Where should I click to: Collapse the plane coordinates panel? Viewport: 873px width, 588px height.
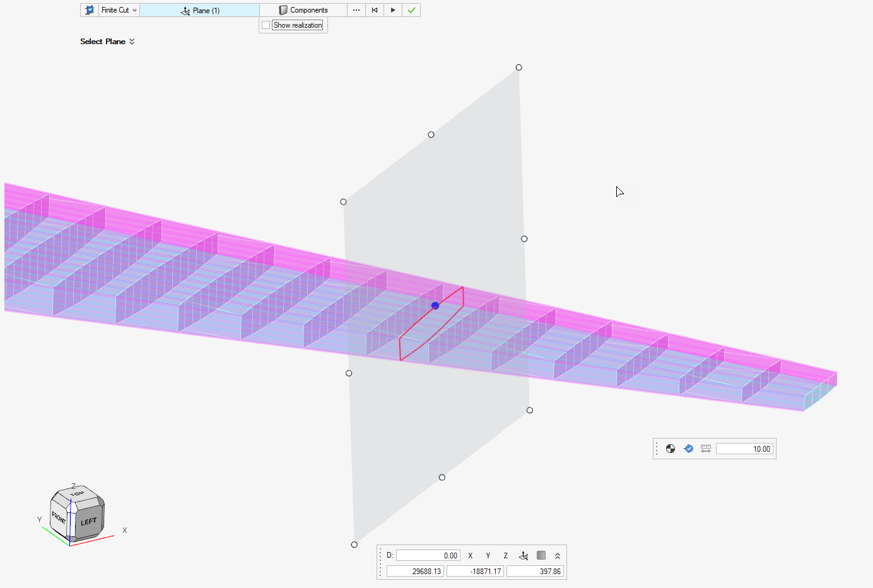point(558,556)
